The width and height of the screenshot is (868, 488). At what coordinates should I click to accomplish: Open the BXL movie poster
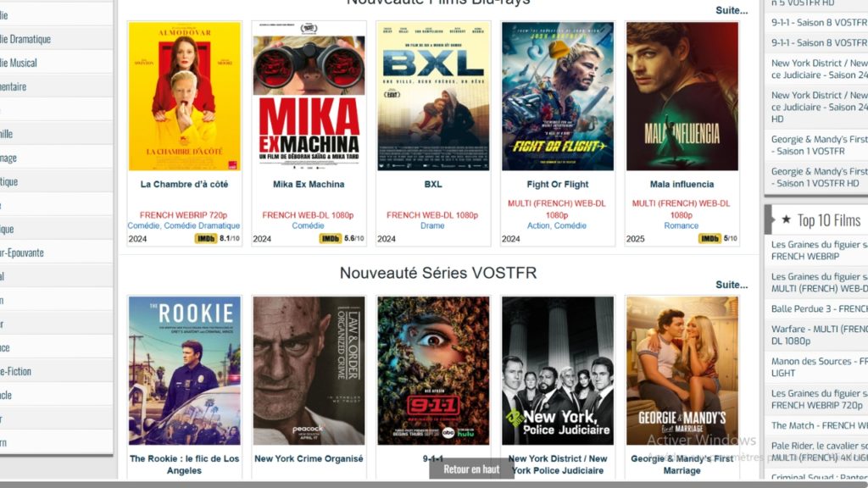(x=433, y=97)
